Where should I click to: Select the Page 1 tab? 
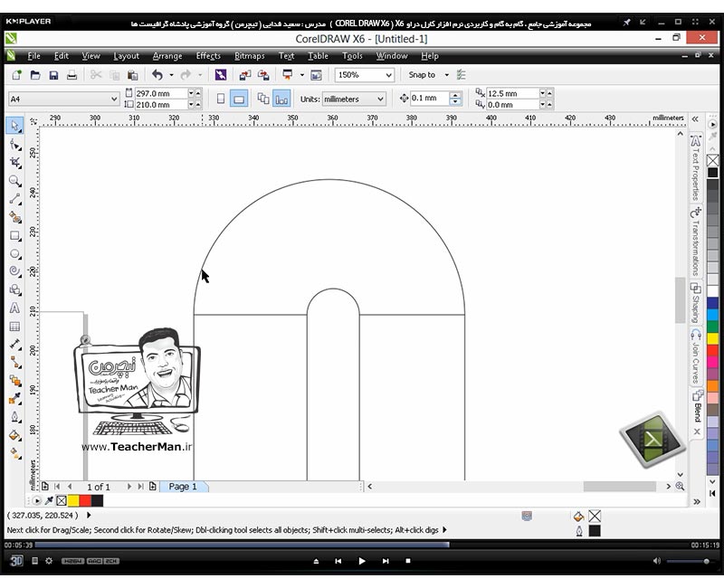[x=183, y=487]
